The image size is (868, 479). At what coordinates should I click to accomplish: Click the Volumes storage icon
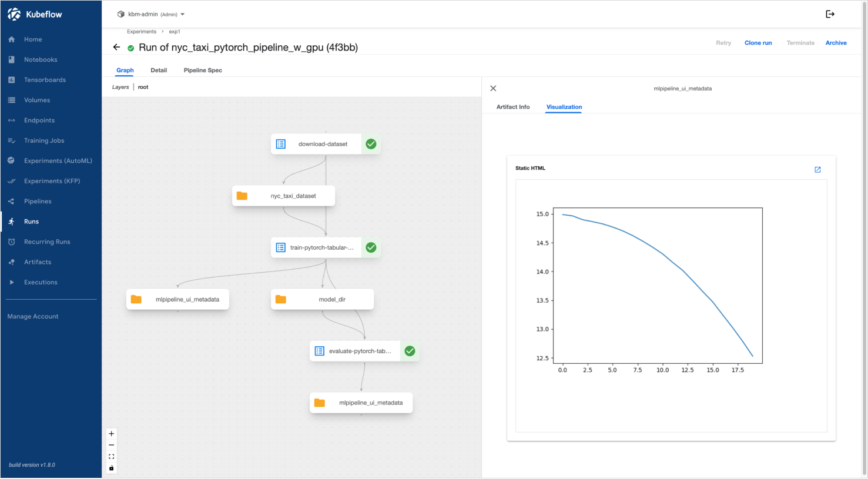coord(11,100)
